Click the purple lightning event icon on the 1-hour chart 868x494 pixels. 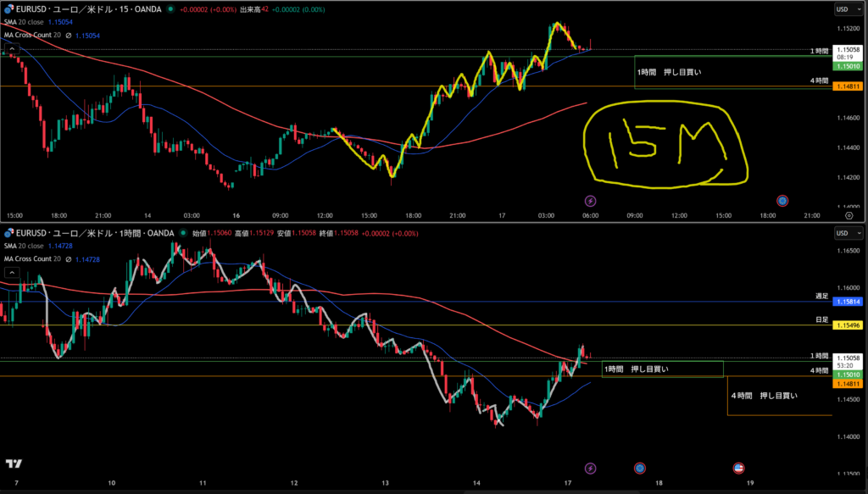point(591,468)
